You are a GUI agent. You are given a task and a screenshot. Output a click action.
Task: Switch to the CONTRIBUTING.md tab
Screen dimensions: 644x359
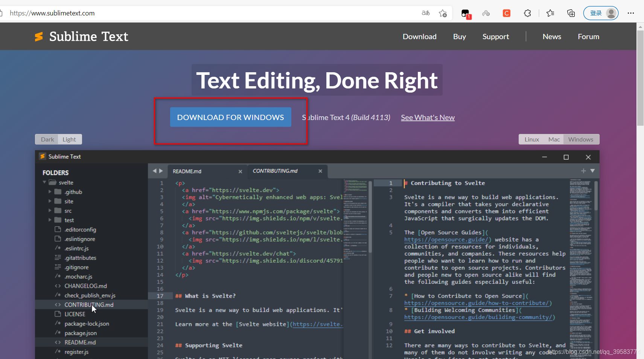click(x=287, y=171)
